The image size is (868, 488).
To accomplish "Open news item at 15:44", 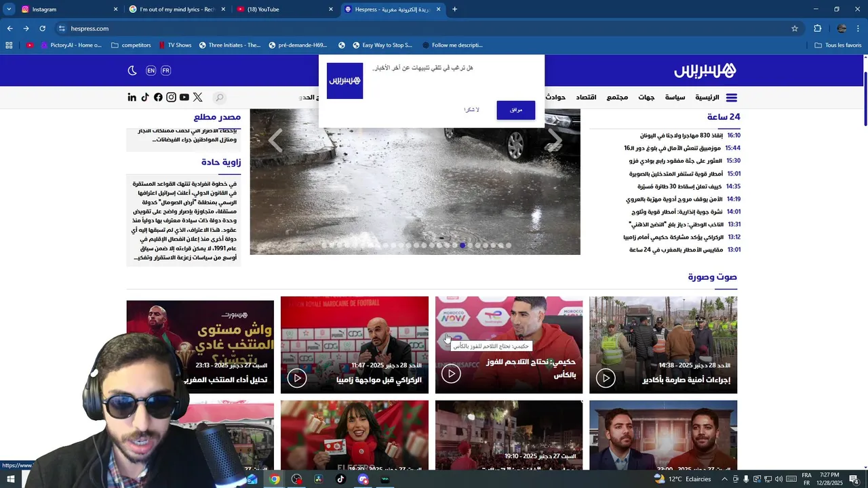I will (x=682, y=148).
